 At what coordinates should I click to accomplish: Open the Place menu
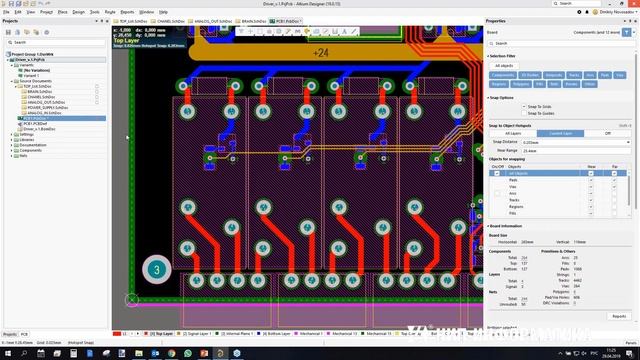pyautogui.click(x=62, y=12)
